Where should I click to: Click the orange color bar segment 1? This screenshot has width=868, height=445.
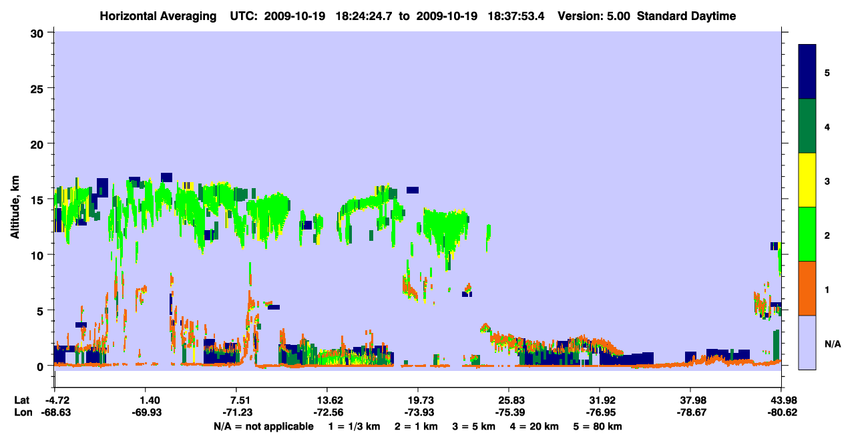click(x=807, y=288)
